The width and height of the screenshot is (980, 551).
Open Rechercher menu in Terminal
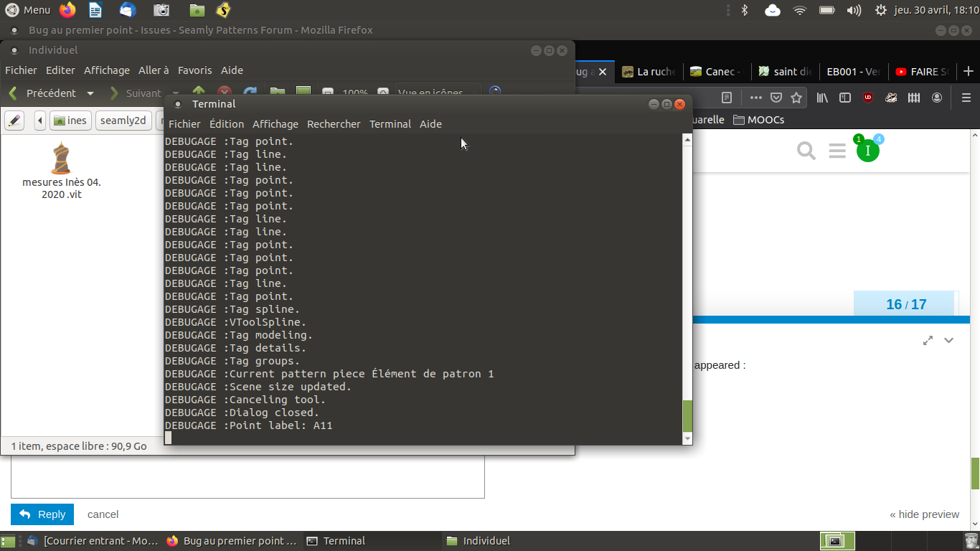click(334, 124)
